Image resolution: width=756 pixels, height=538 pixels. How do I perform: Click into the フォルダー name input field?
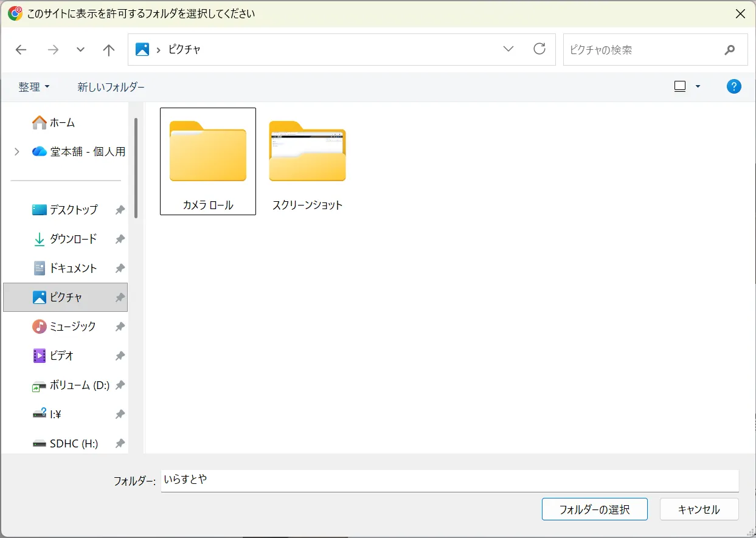tap(449, 480)
